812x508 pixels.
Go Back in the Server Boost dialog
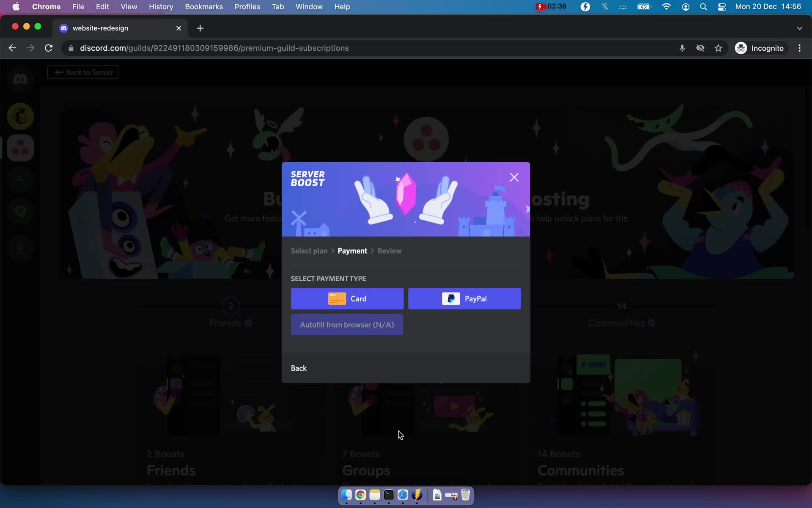[299, 368]
